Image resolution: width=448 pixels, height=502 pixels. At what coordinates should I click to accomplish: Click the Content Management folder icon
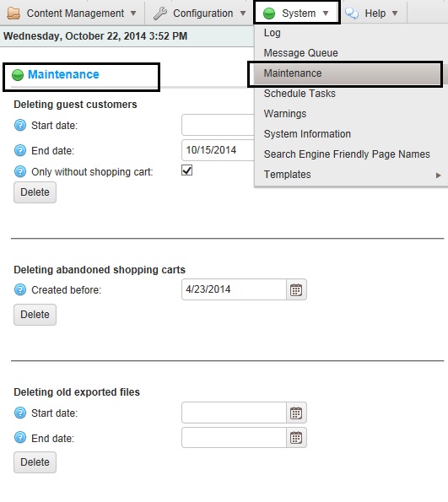pos(13,13)
